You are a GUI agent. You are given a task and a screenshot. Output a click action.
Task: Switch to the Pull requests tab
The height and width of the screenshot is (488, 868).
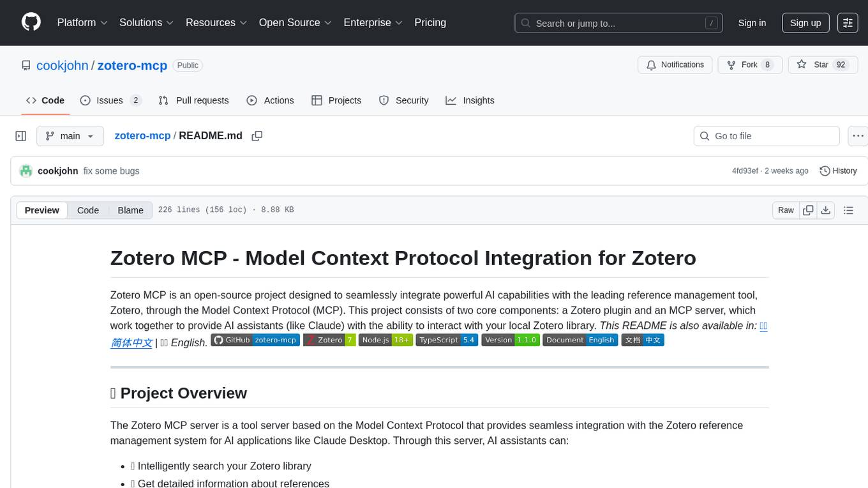pos(193,100)
